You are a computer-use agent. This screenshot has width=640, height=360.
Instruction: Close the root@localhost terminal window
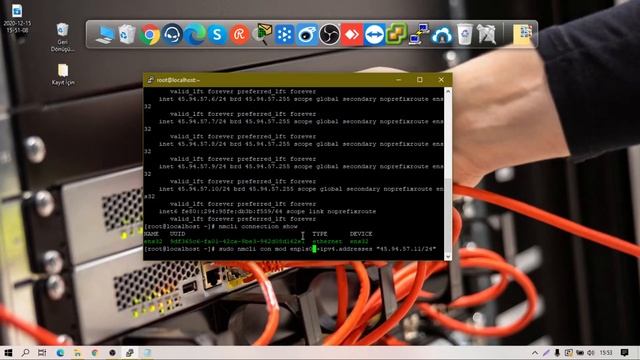[x=441, y=80]
